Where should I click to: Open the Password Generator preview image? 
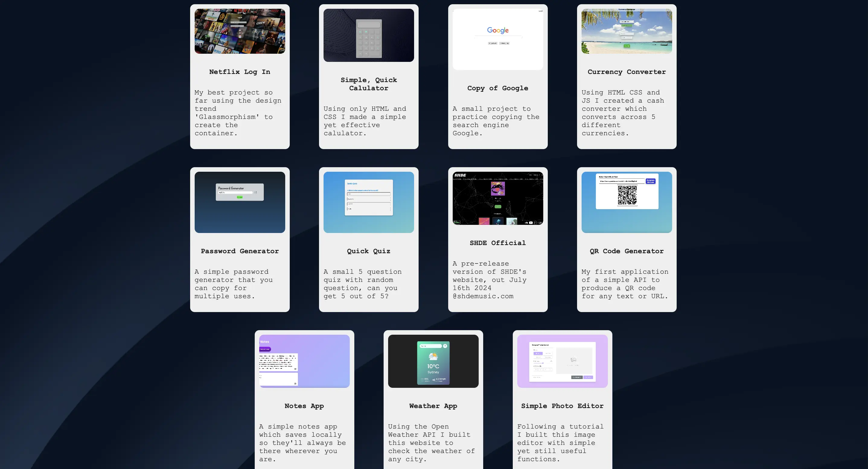[x=240, y=202]
